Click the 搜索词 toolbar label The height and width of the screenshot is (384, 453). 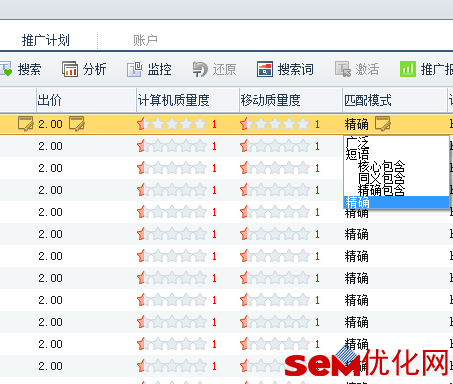coord(296,69)
